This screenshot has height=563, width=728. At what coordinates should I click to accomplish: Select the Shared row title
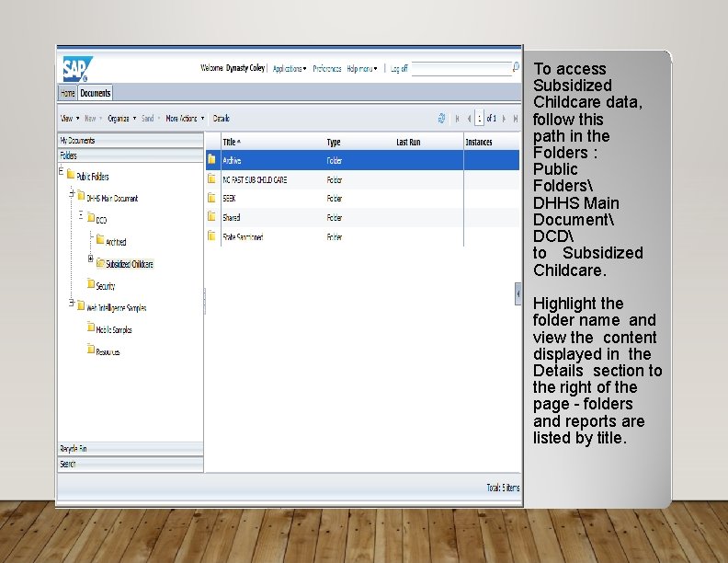point(232,217)
